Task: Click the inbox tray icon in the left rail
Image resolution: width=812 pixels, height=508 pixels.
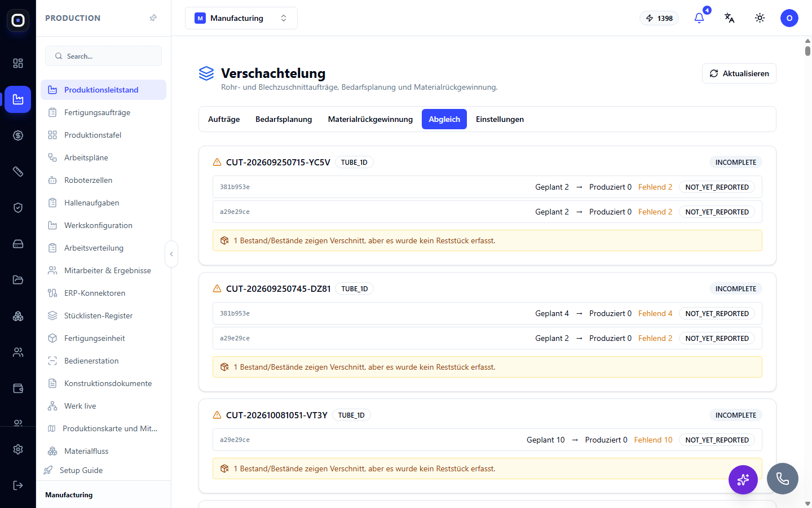Action: click(x=18, y=244)
